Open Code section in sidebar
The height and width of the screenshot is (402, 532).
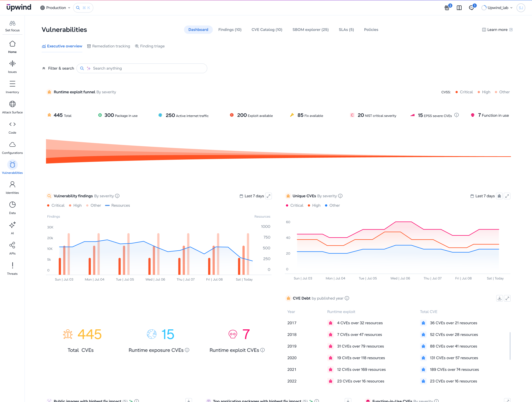click(x=12, y=128)
